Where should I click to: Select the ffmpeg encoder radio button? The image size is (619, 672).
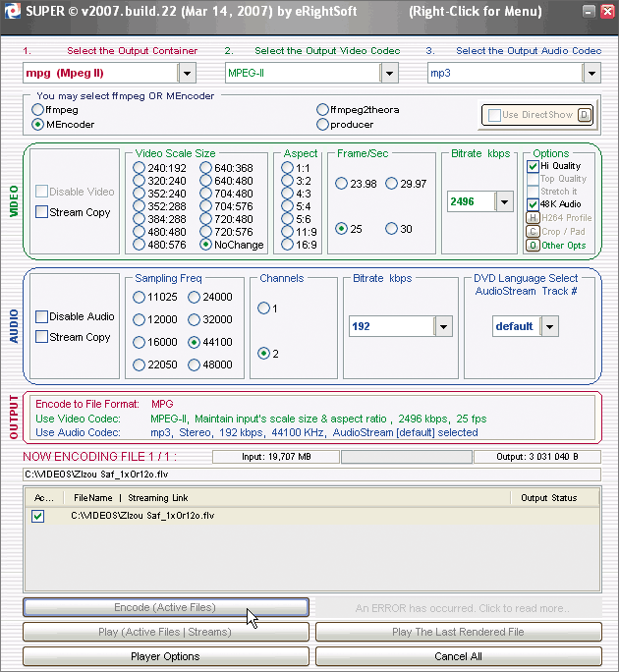pos(37,110)
